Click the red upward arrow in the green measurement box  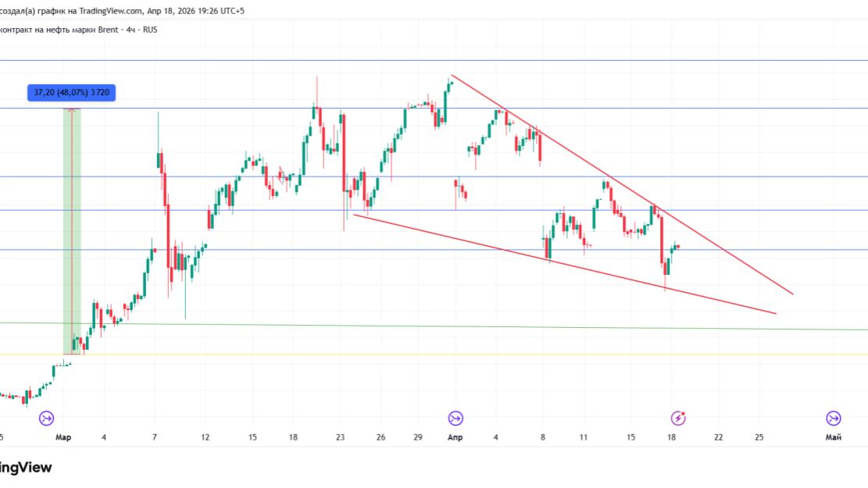pyautogui.click(x=72, y=111)
